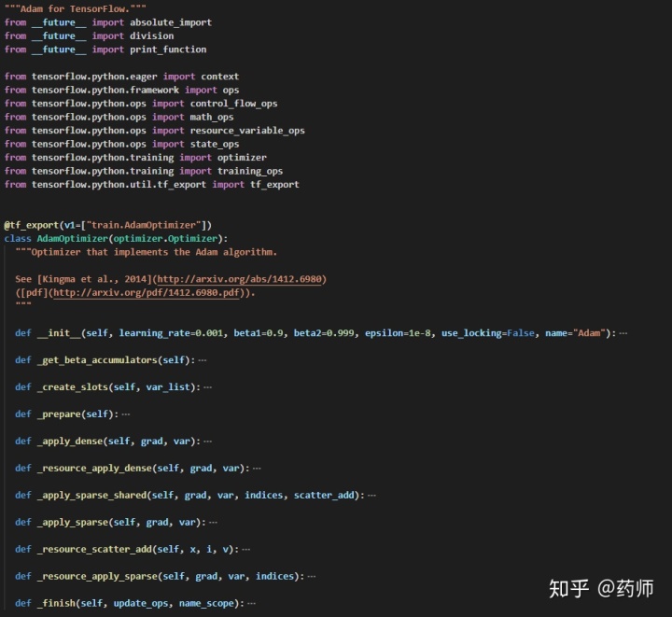Expand folded _finish method ellipsis
Viewport: 672px width, 617px height.
(252, 603)
